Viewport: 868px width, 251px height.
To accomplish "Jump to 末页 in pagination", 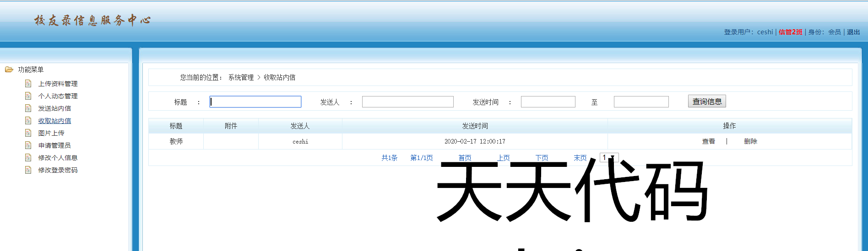I will pyautogui.click(x=580, y=158).
